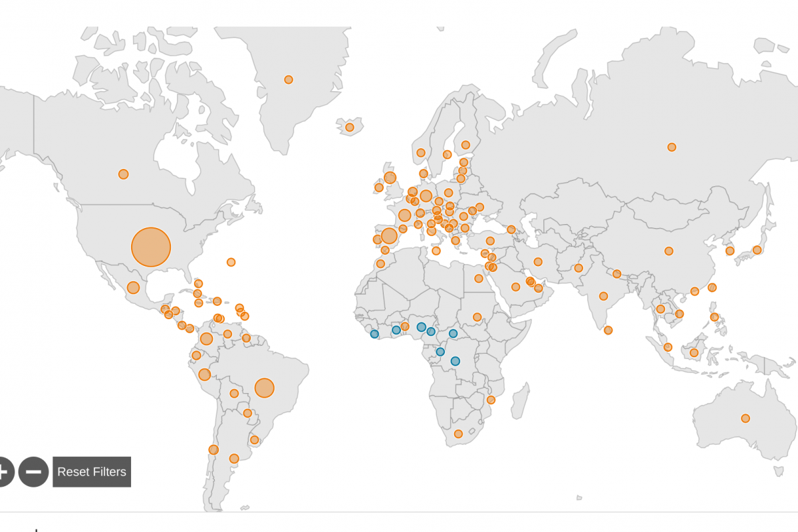Select the orange marker in central India

603,296
